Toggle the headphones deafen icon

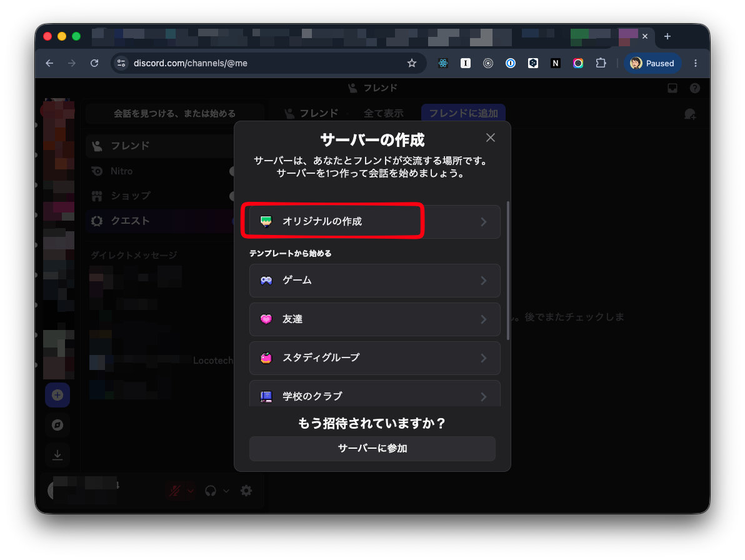[211, 491]
